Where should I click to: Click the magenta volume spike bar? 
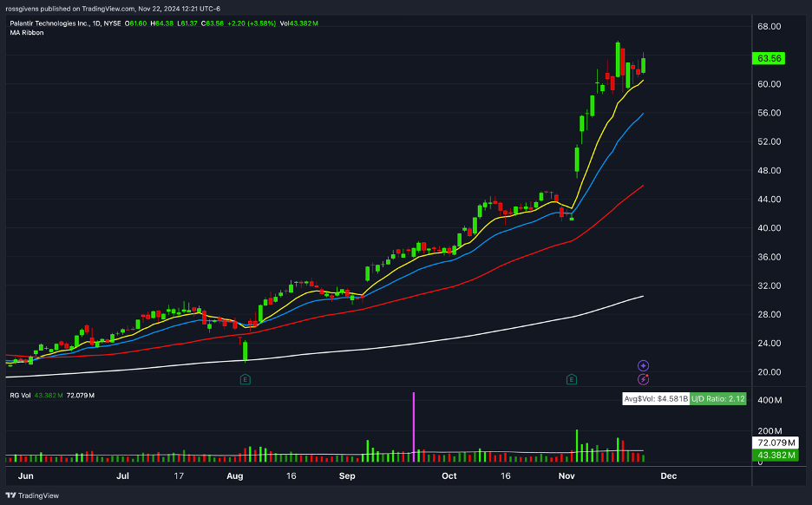(x=414, y=427)
